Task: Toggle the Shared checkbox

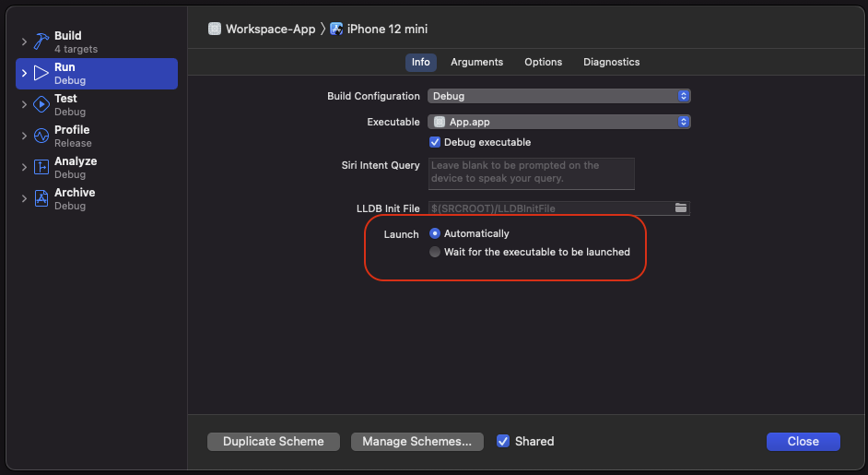Action: 502,441
